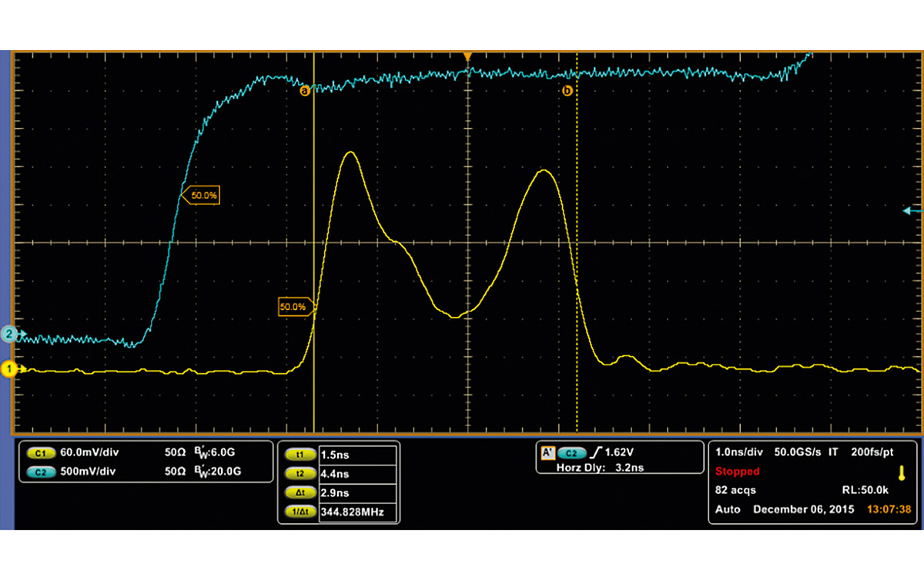Click the Horz Dly 3.2ns readout
The image size is (924, 578).
pyautogui.click(x=601, y=467)
